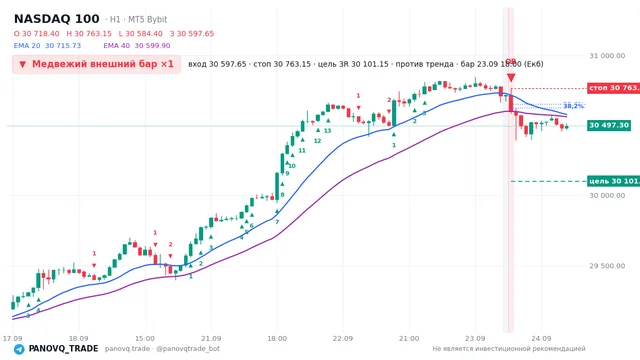Click the red triangle in the Медвежий внешний бар badge
The image size is (640, 360).
pos(22,64)
